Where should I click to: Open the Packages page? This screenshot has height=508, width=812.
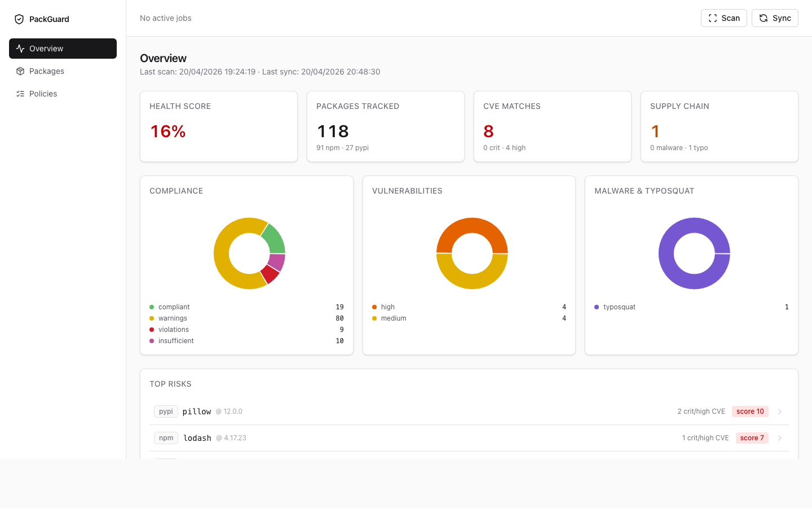click(x=47, y=71)
